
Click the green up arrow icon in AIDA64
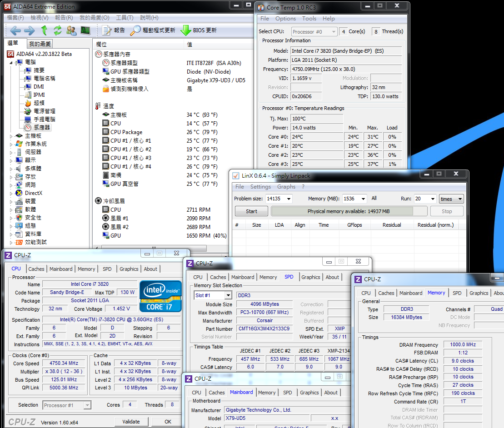pyautogui.click(x=44, y=30)
